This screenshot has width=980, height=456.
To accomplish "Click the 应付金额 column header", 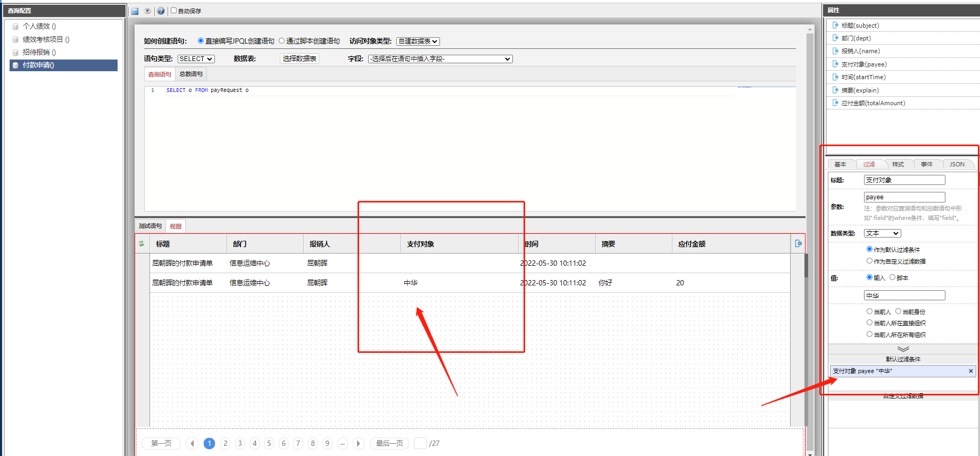I will click(x=731, y=244).
